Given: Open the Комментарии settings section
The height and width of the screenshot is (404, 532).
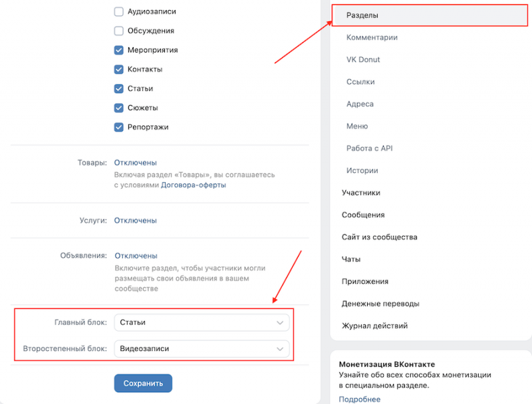Looking at the screenshot, I should coord(372,37).
